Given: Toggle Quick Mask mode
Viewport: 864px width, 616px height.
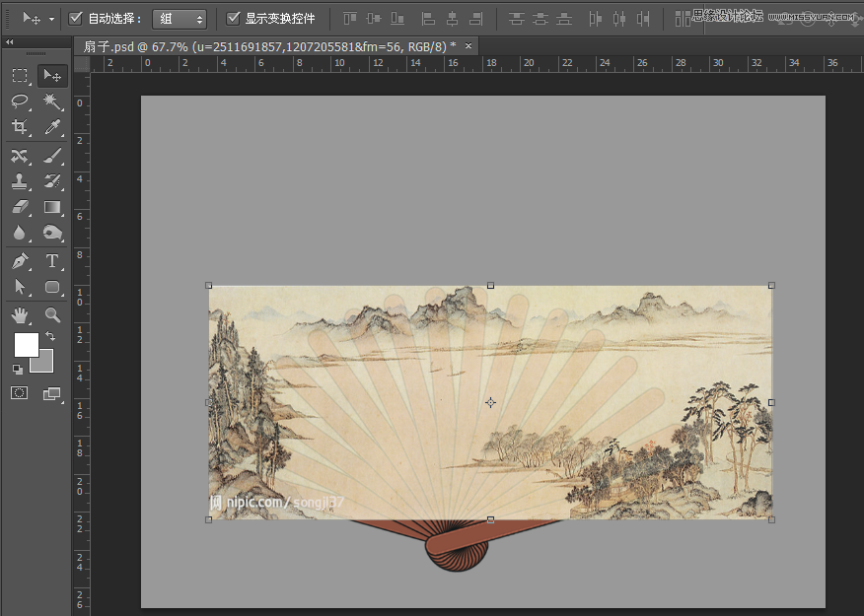Looking at the screenshot, I should (x=20, y=392).
